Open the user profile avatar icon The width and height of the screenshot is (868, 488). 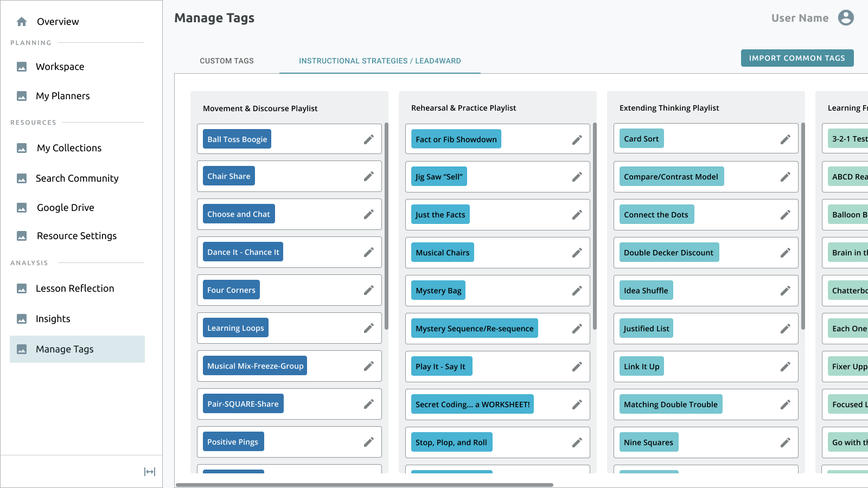click(x=846, y=18)
